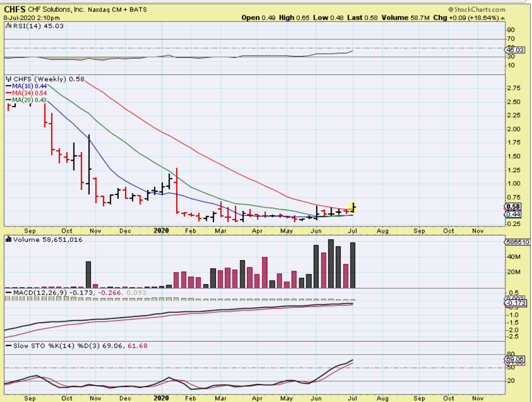Click the RSI indicator icon beside RSI(14)
The image size is (532, 402).
[x=9, y=26]
